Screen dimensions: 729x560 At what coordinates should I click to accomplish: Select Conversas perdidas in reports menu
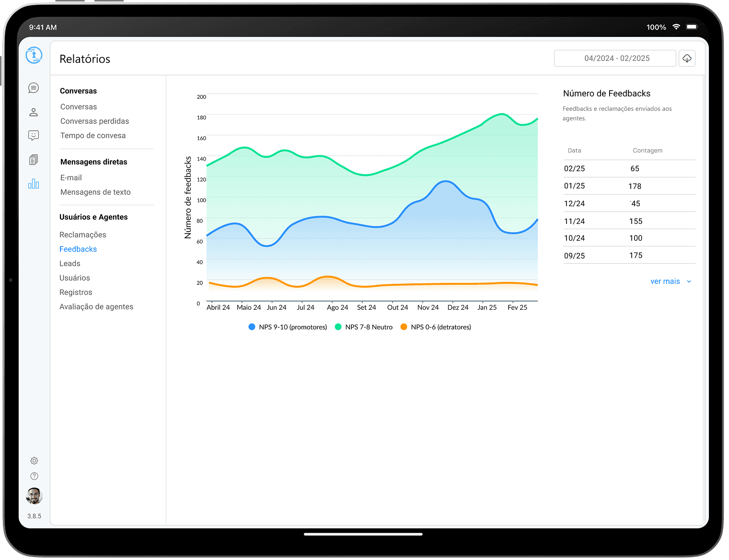click(94, 121)
